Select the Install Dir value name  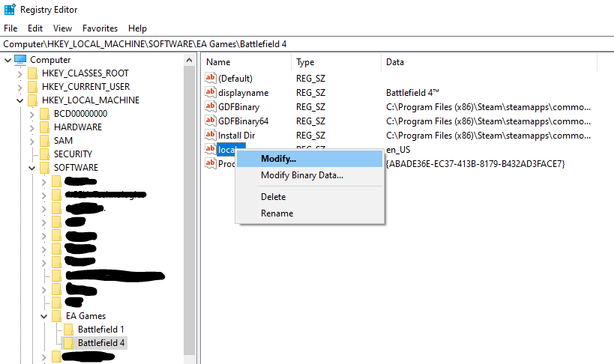click(236, 136)
